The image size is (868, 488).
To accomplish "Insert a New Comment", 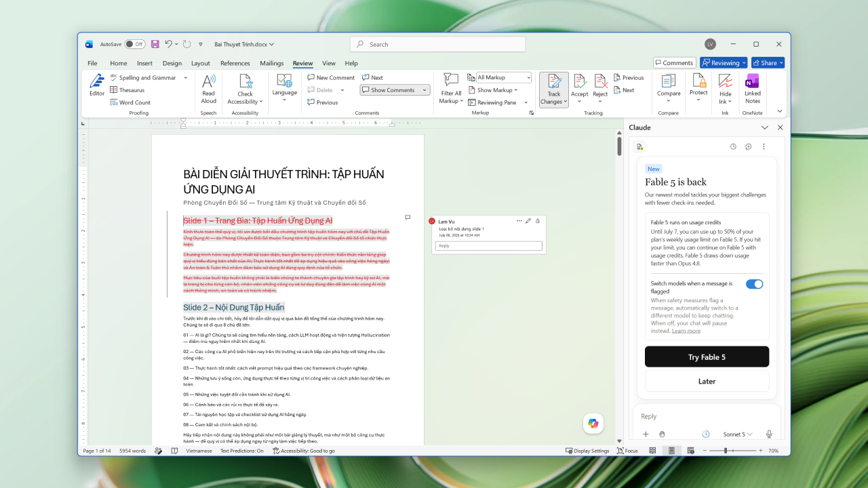I will pos(331,78).
